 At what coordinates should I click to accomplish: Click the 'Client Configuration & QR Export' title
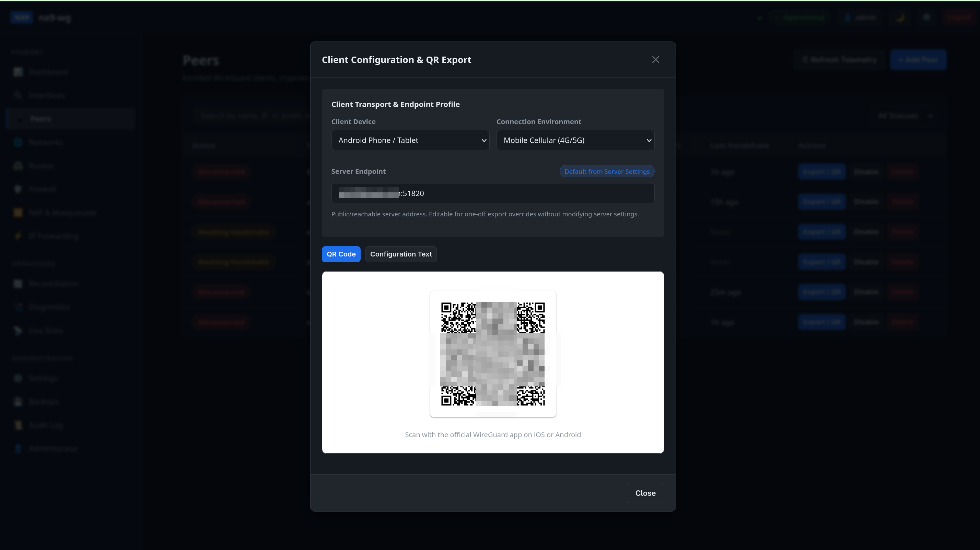(396, 60)
